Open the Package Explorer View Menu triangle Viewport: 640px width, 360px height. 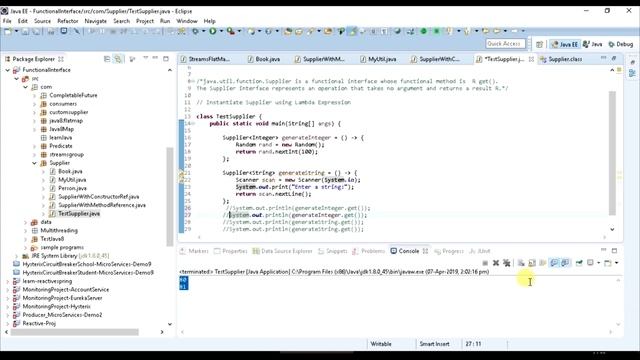click(x=145, y=59)
